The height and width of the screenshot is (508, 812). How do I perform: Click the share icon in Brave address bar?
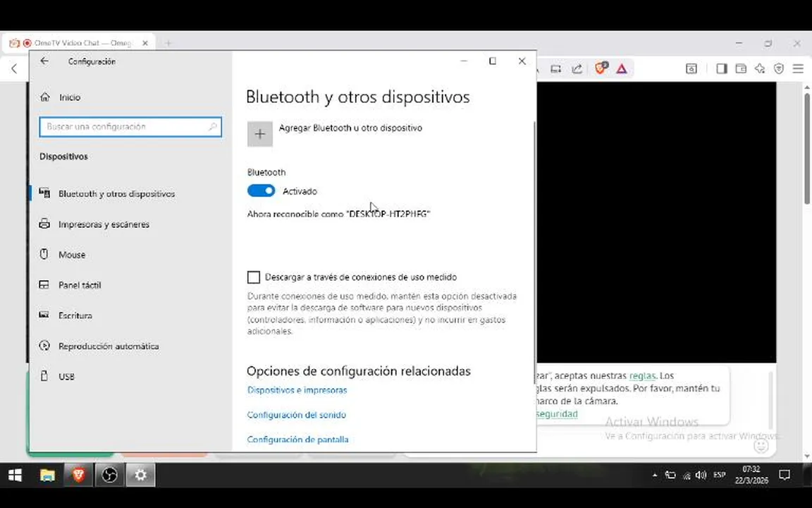click(x=577, y=68)
